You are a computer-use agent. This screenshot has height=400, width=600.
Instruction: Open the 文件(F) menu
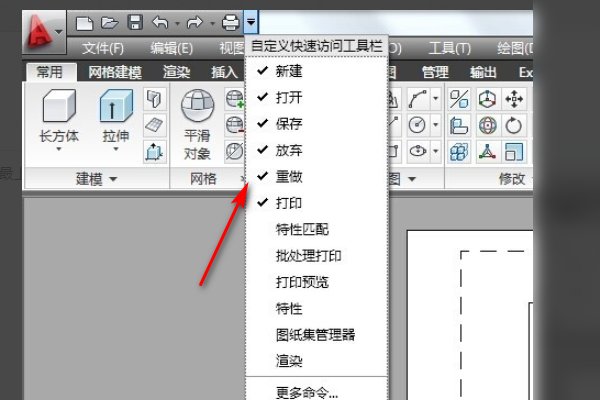pyautogui.click(x=103, y=48)
